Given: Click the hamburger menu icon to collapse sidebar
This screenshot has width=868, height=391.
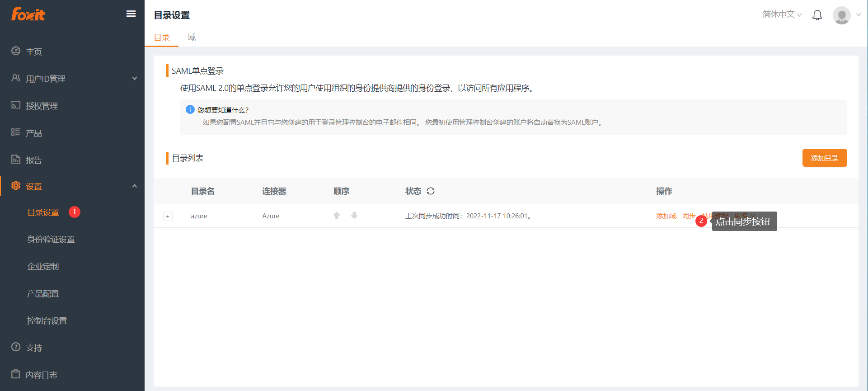Looking at the screenshot, I should [x=131, y=14].
